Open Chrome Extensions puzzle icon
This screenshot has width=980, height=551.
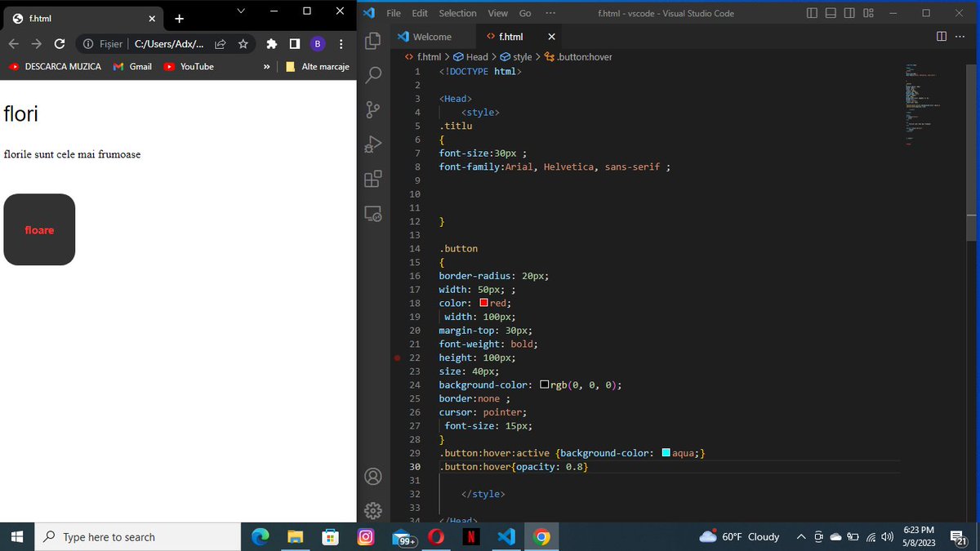(271, 44)
